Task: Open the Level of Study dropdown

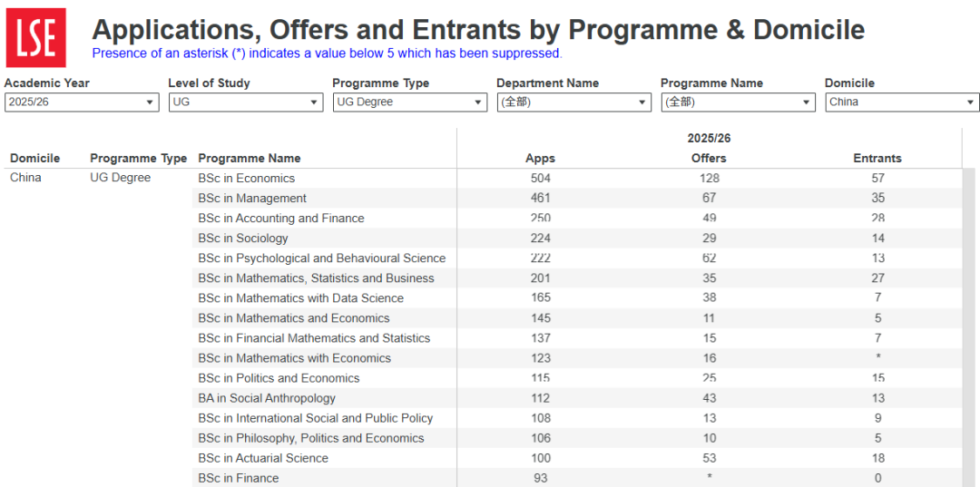Action: (x=246, y=102)
